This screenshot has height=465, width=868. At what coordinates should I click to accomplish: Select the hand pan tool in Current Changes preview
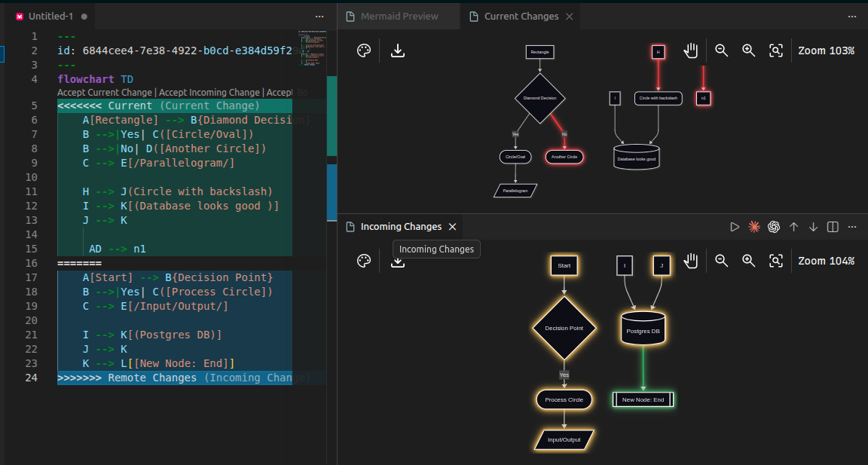[690, 50]
